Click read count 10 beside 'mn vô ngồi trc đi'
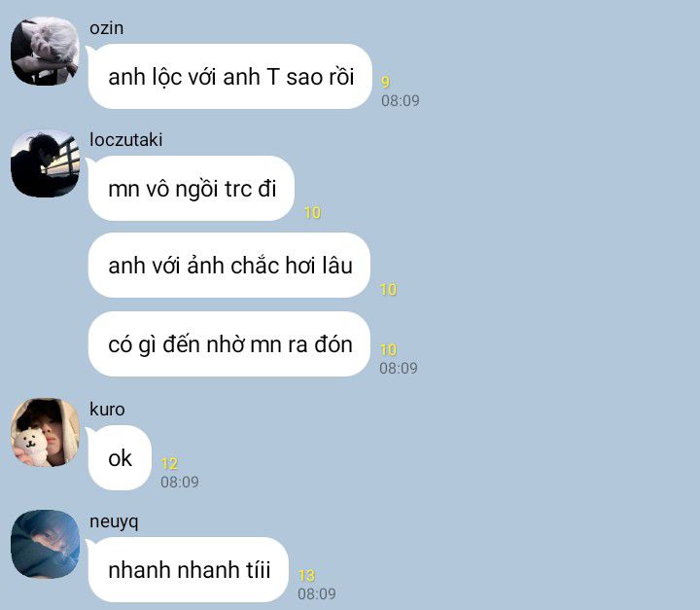This screenshot has width=700, height=610. 312,212
